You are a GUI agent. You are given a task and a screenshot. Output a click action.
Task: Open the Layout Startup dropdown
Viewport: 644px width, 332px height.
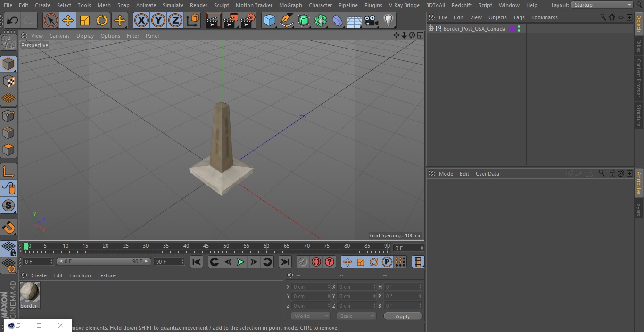tap(602, 5)
